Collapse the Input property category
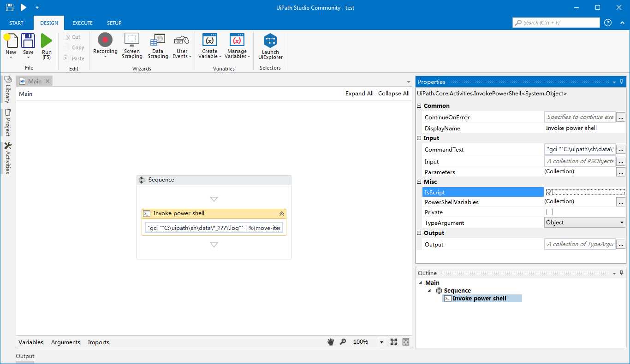 [419, 138]
